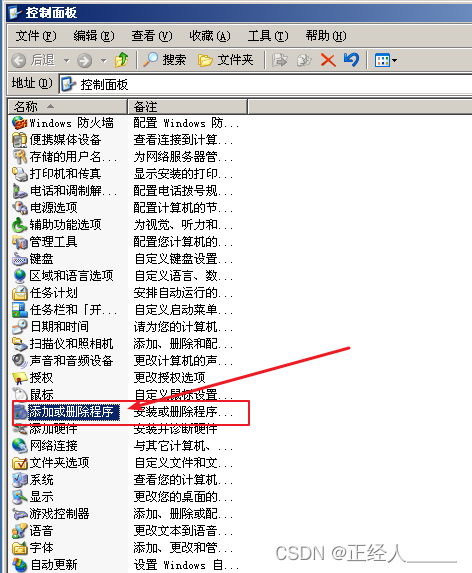Viewport: 472px width, 573px height.
Task: Click the 后退 back button
Action: click(33, 60)
